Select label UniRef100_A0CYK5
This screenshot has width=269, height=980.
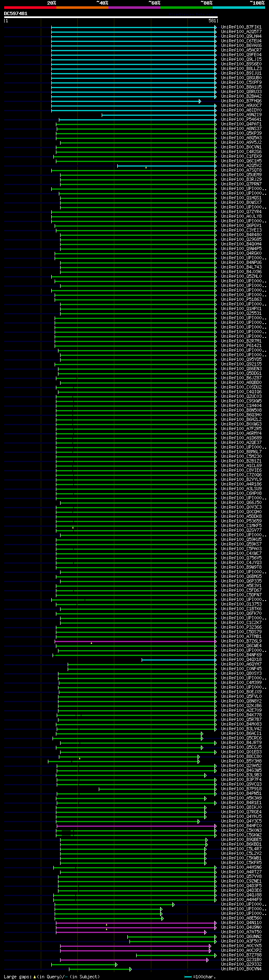point(241,946)
